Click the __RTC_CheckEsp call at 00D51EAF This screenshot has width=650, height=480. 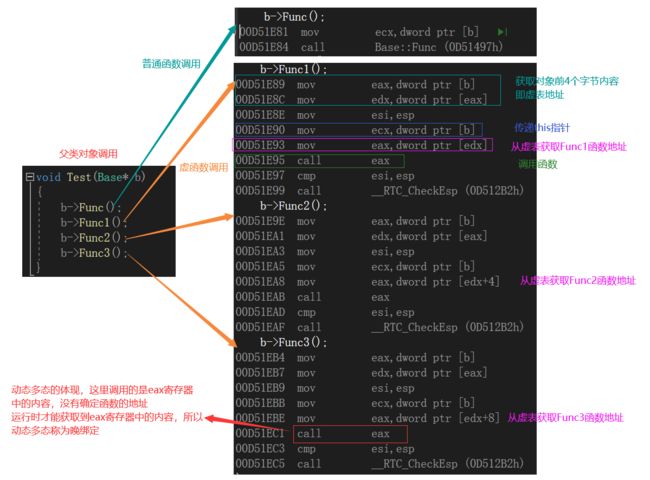pyautogui.click(x=380, y=327)
